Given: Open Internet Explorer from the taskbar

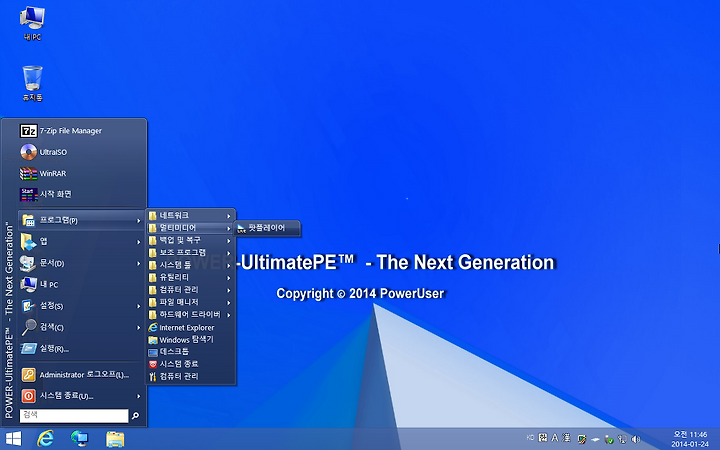Looking at the screenshot, I should tap(45, 439).
